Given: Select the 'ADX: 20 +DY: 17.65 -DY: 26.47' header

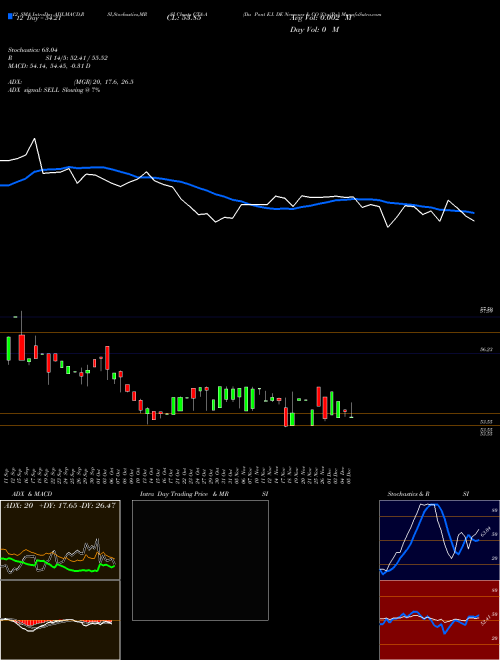Looking at the screenshot, I should point(60,506).
